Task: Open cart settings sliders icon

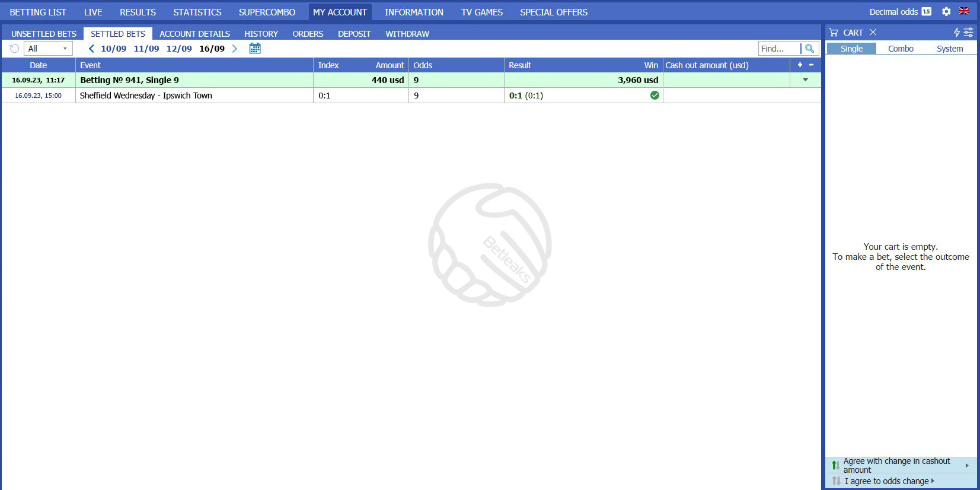Action: tap(968, 32)
